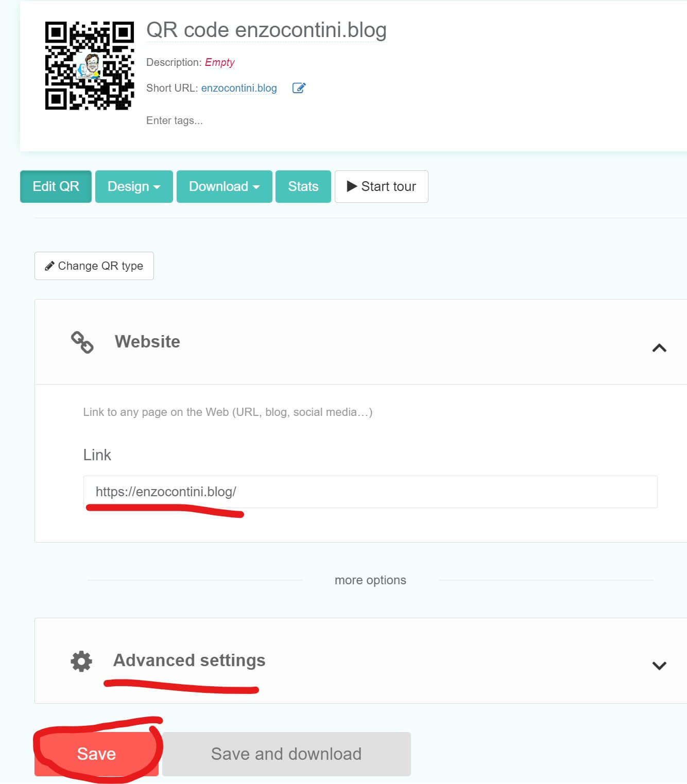Click the QR code thumbnail image
687x784 pixels.
[x=90, y=66]
